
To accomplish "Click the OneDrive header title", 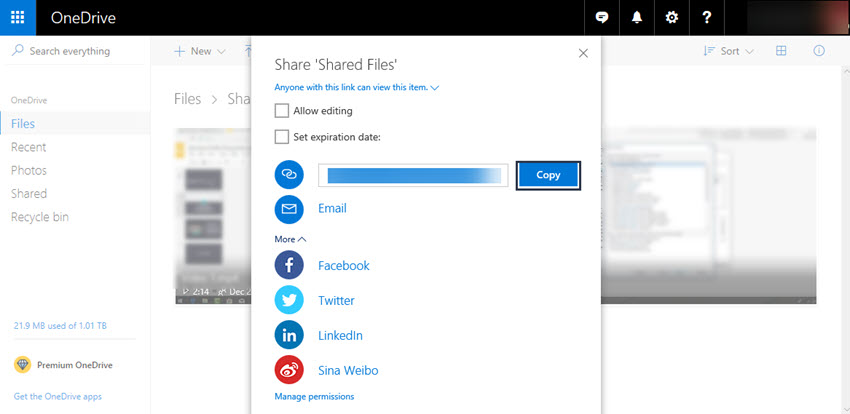I will click(83, 18).
